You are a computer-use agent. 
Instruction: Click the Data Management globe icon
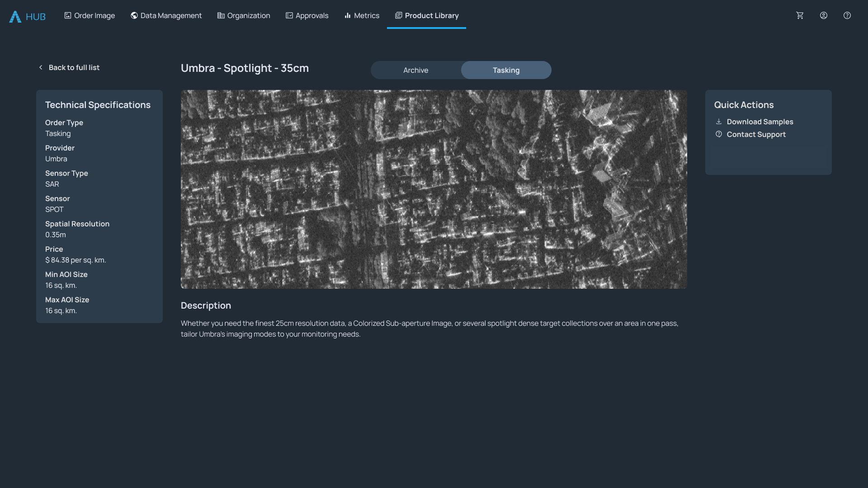(134, 15)
